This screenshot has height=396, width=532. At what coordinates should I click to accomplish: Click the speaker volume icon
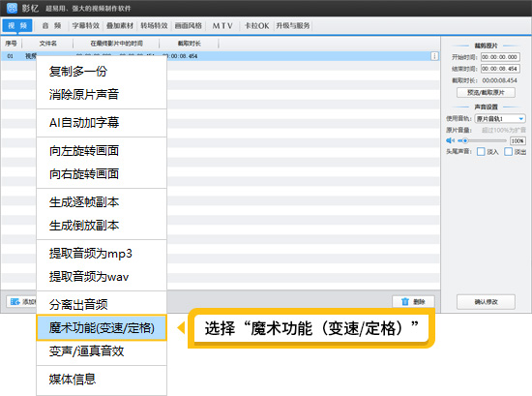(450, 140)
